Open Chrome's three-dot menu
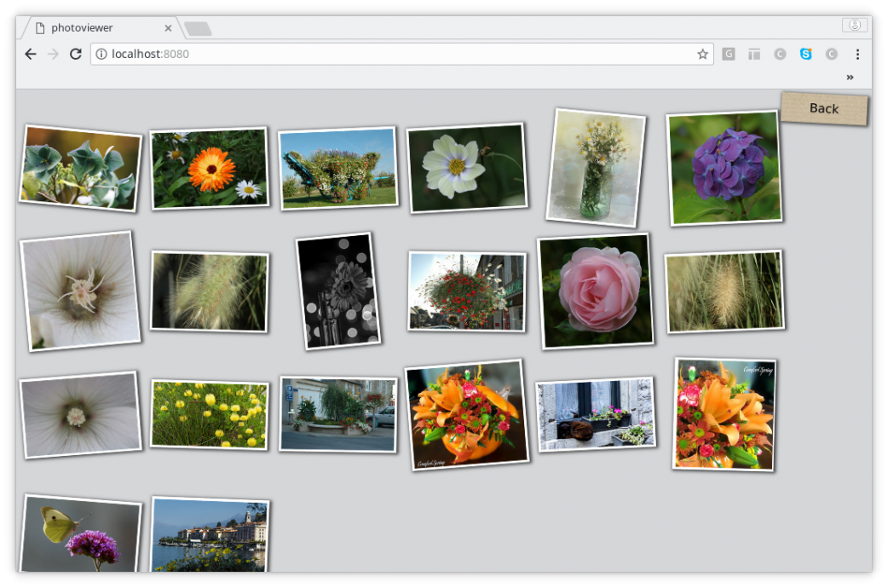 coord(857,55)
